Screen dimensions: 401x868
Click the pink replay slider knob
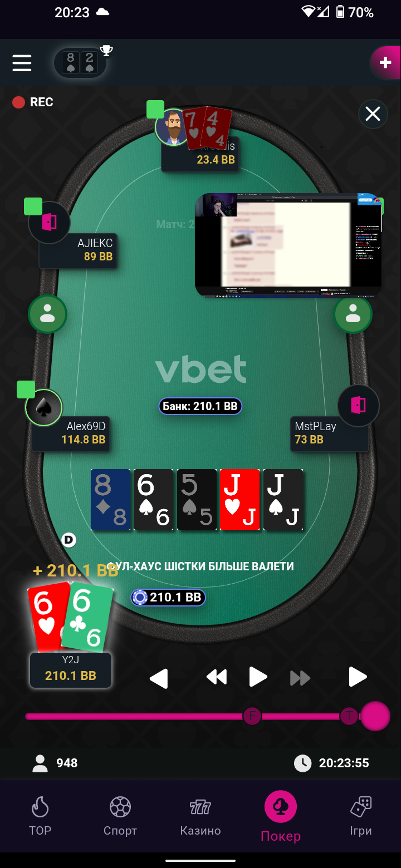(x=375, y=716)
